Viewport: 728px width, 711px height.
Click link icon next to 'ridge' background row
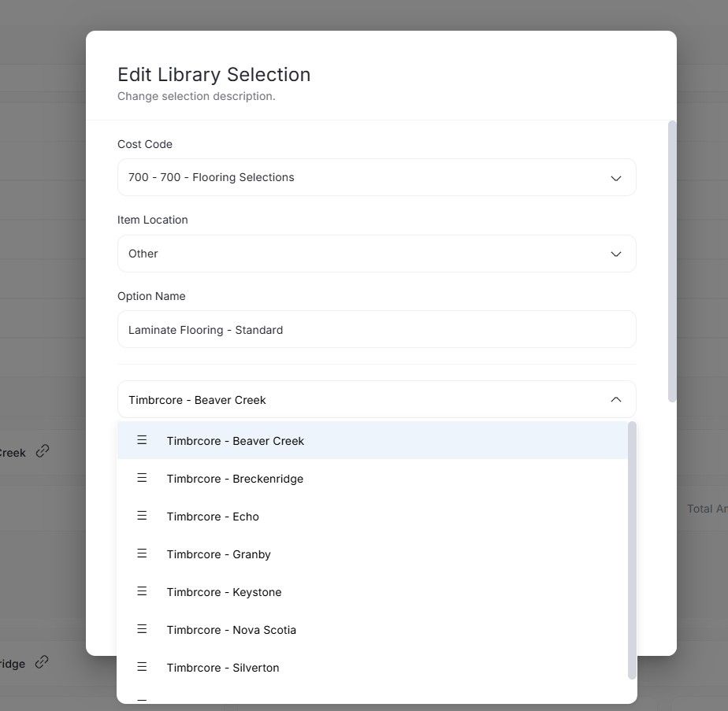tap(42, 662)
